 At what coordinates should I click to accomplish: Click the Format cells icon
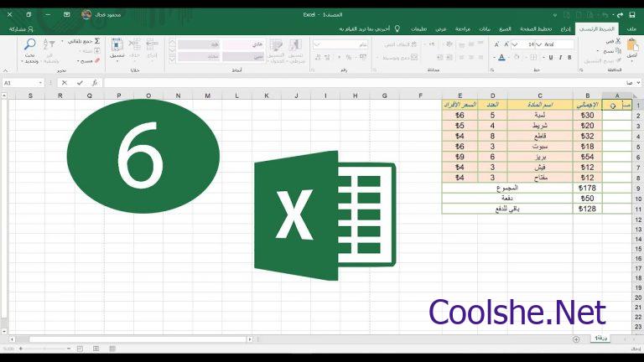point(117,44)
